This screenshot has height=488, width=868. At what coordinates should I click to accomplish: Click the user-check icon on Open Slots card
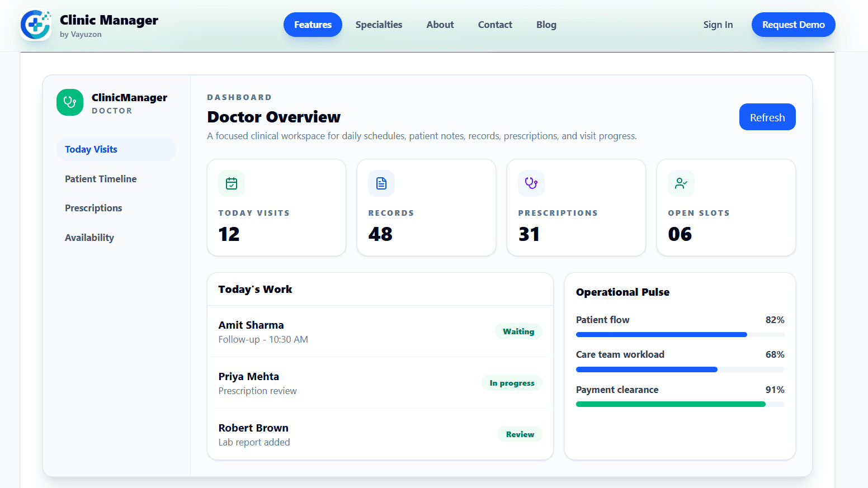tap(681, 183)
